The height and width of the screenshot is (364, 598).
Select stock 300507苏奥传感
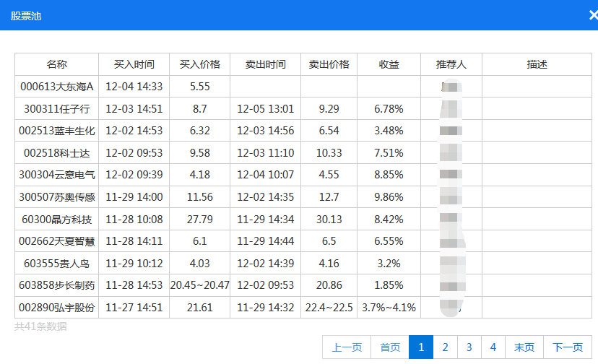point(57,197)
